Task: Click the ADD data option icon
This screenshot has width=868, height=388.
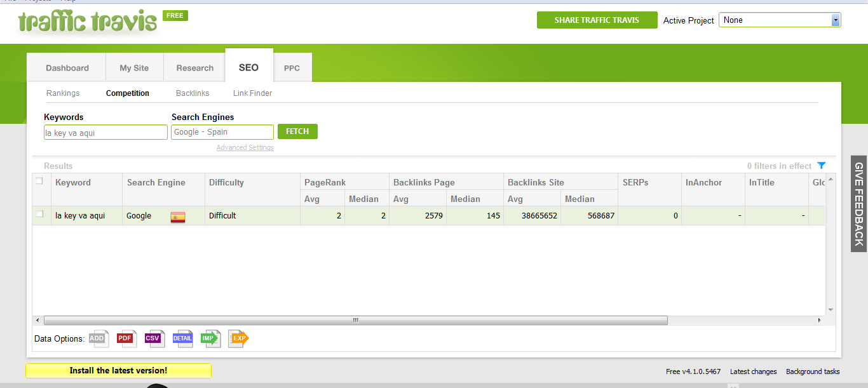Action: click(x=98, y=338)
